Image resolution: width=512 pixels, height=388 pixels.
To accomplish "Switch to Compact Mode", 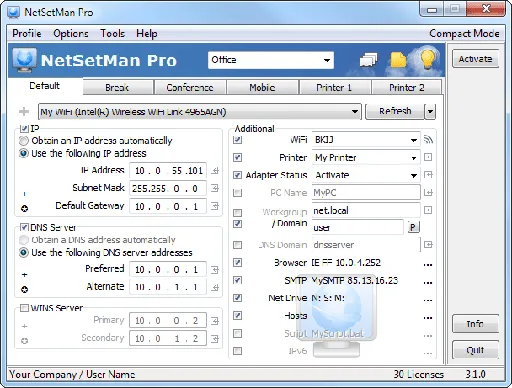I will 464,33.
